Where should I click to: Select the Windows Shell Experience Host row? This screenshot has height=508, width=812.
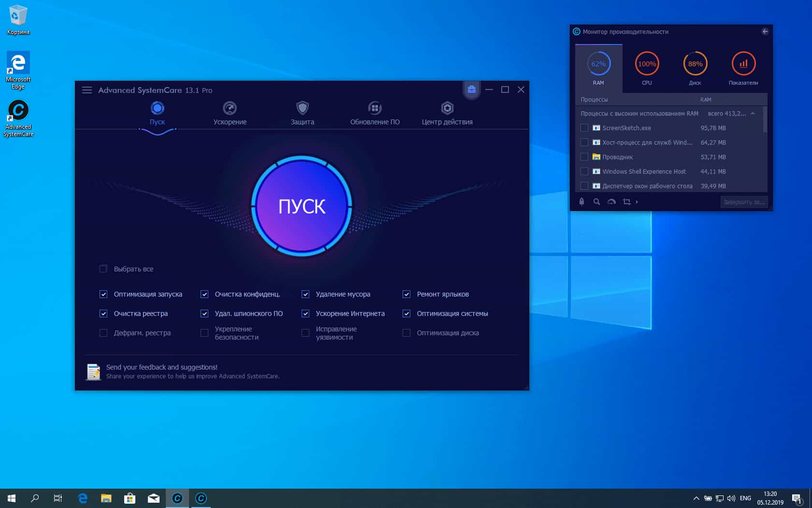tap(668, 171)
